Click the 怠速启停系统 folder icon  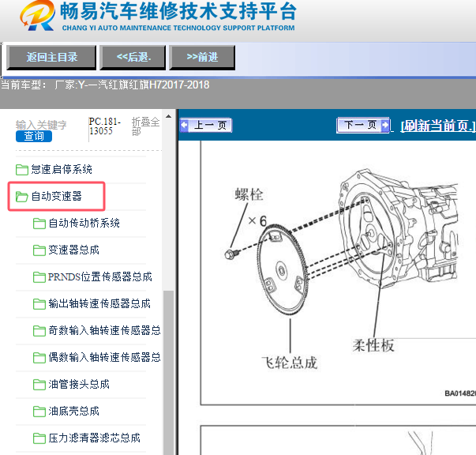click(x=22, y=170)
